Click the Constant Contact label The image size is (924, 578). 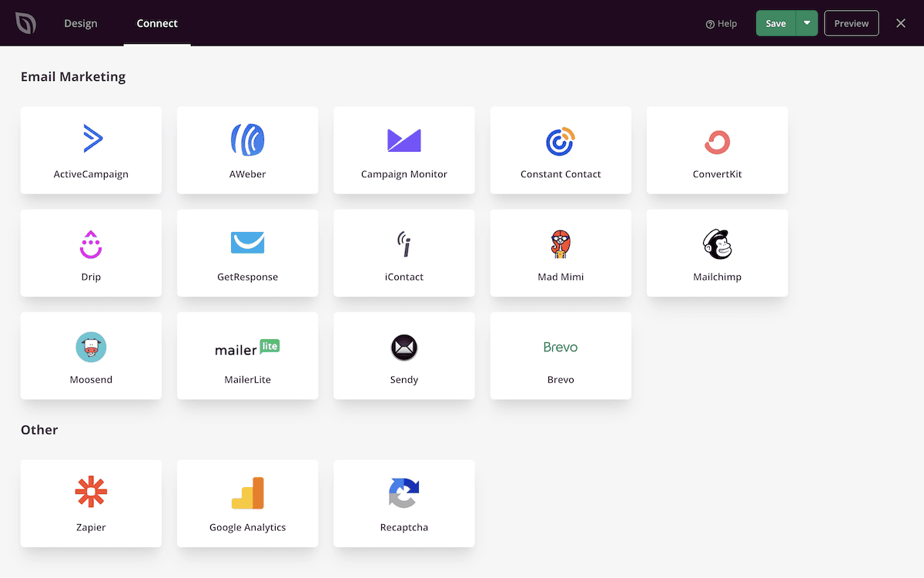coord(561,174)
